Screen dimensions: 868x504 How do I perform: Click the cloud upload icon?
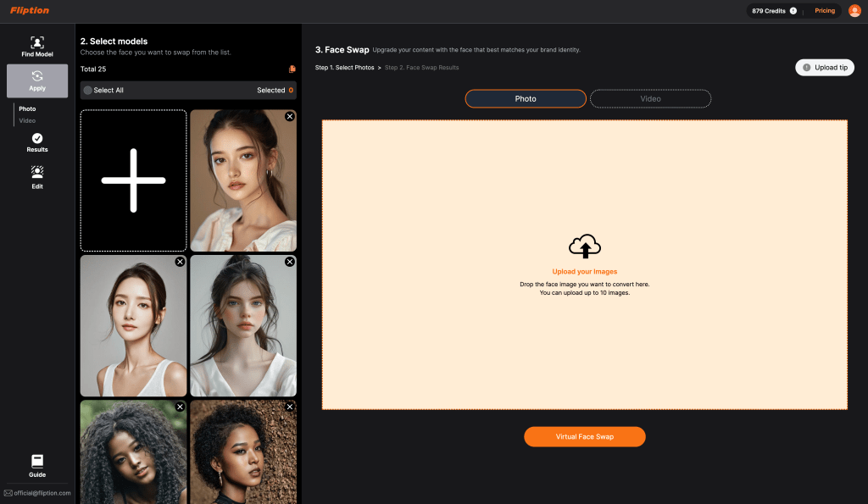click(x=584, y=246)
